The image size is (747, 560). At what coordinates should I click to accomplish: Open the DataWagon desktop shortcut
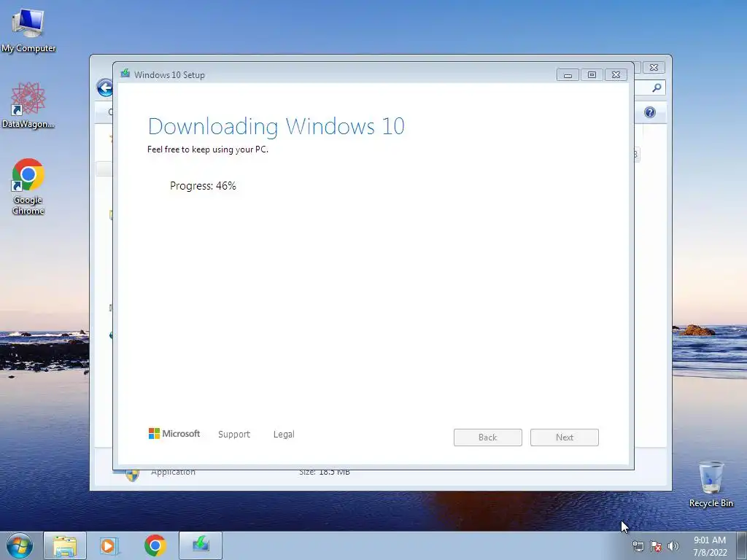pos(28,105)
